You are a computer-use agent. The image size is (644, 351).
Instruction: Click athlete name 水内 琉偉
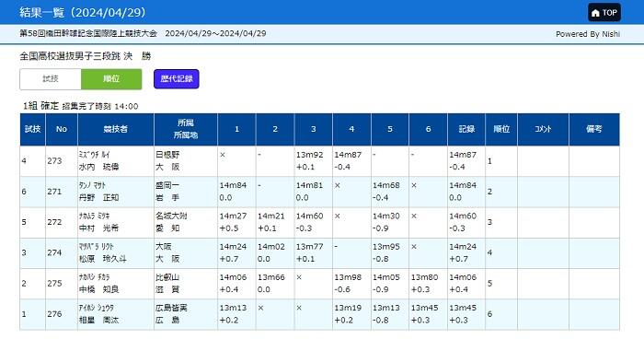99,167
